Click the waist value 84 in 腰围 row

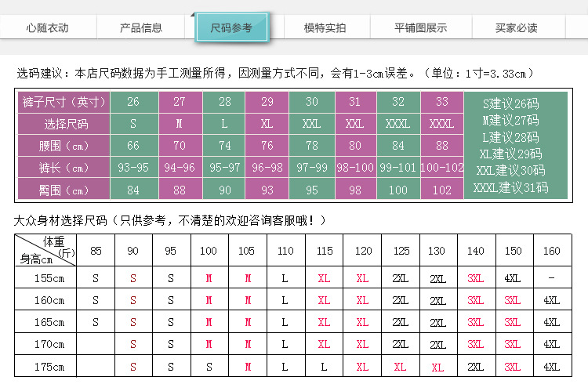click(x=398, y=146)
